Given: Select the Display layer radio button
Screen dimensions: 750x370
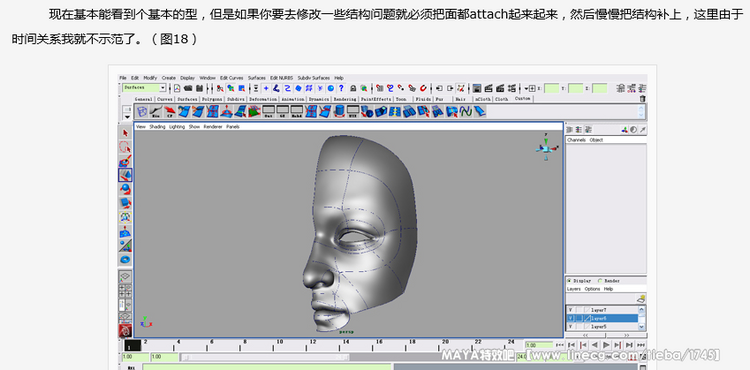Looking at the screenshot, I should [x=569, y=281].
